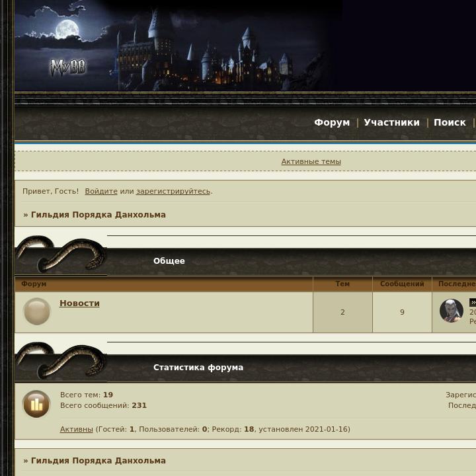Open the Форум navigation menu item
Image resolution: width=476 pixels, height=476 pixels.
pos(332,122)
